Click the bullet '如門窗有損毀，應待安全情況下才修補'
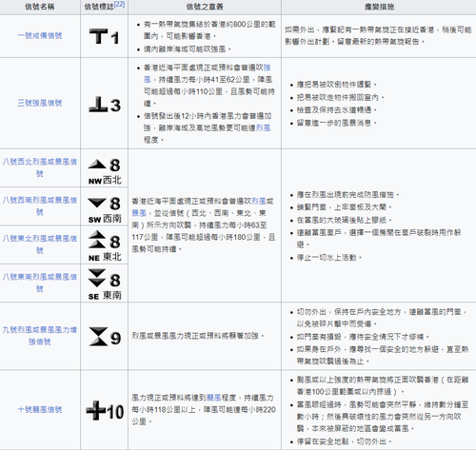The width and height of the screenshot is (476, 450). point(363,337)
